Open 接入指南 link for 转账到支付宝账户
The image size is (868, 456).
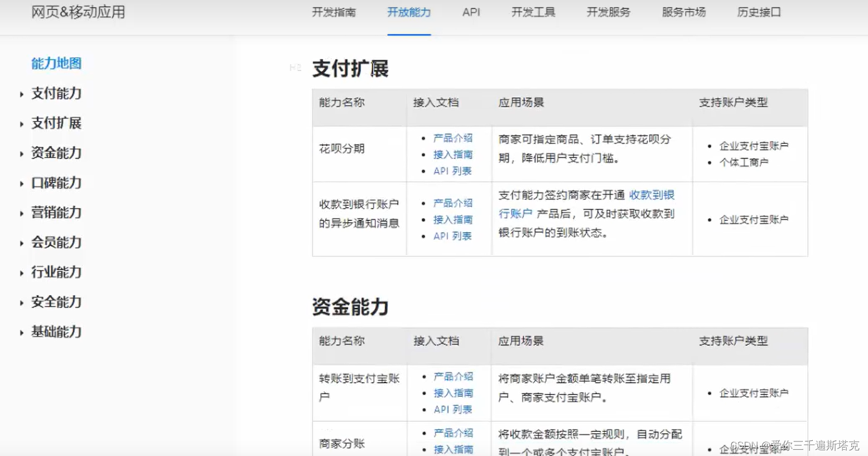coord(454,393)
